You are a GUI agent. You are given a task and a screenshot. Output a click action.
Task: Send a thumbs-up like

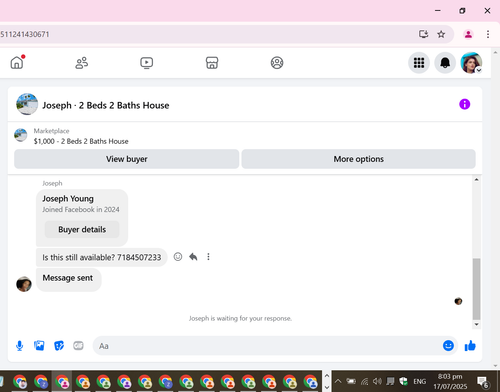coord(470,346)
